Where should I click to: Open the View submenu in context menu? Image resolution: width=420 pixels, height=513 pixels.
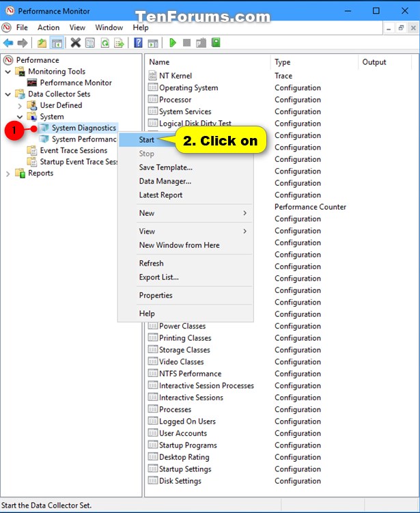[186, 232]
